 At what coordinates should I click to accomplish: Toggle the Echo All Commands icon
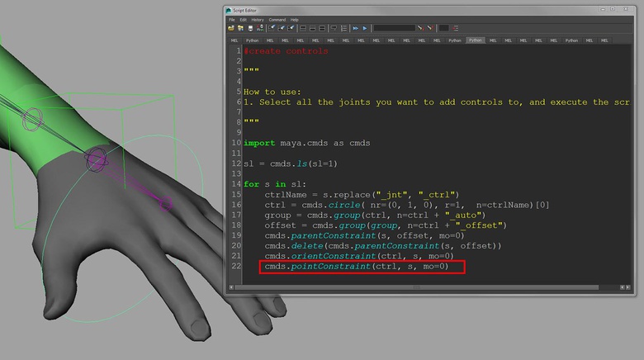pos(334,28)
